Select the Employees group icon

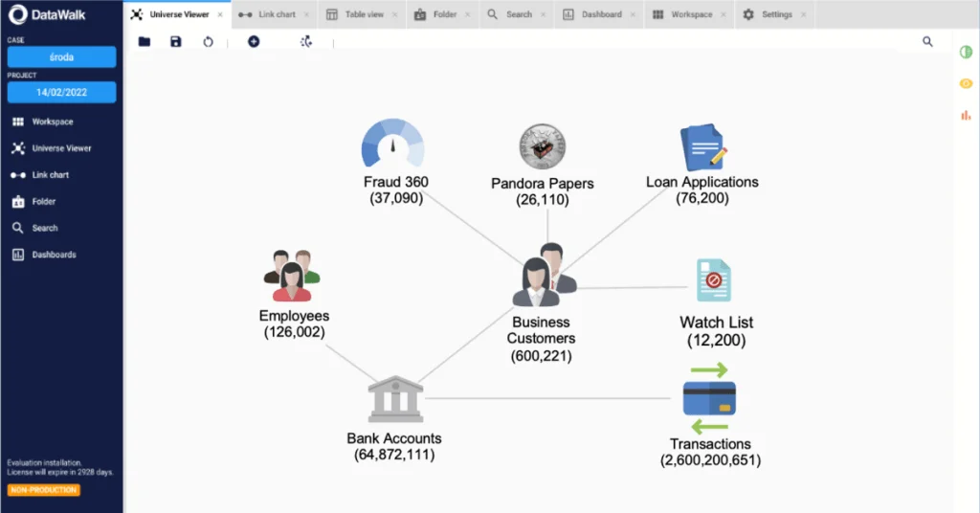291,276
